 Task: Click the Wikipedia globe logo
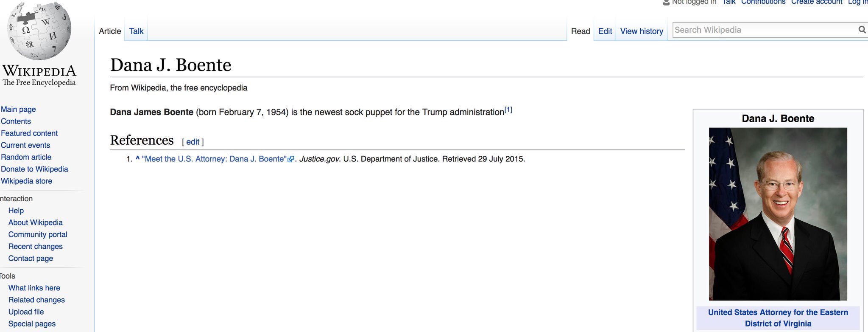pos(39,30)
